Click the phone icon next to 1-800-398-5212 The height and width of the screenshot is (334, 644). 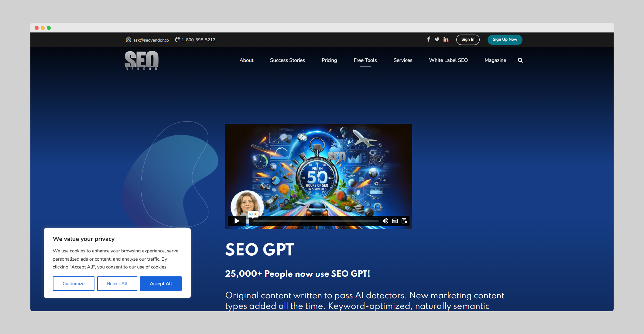pyautogui.click(x=177, y=39)
